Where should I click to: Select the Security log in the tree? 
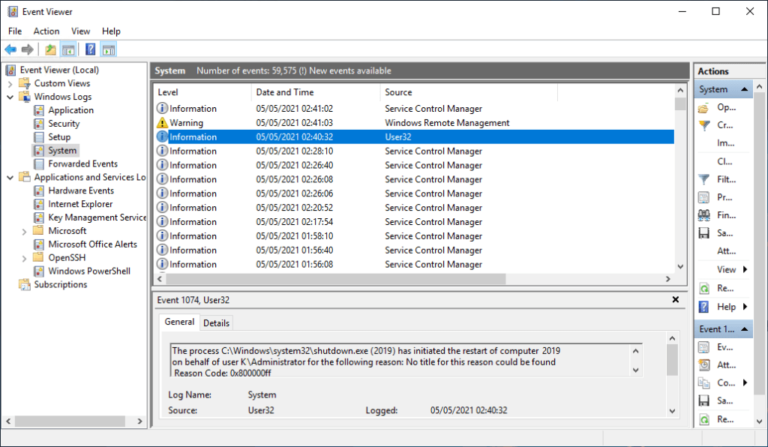point(64,124)
